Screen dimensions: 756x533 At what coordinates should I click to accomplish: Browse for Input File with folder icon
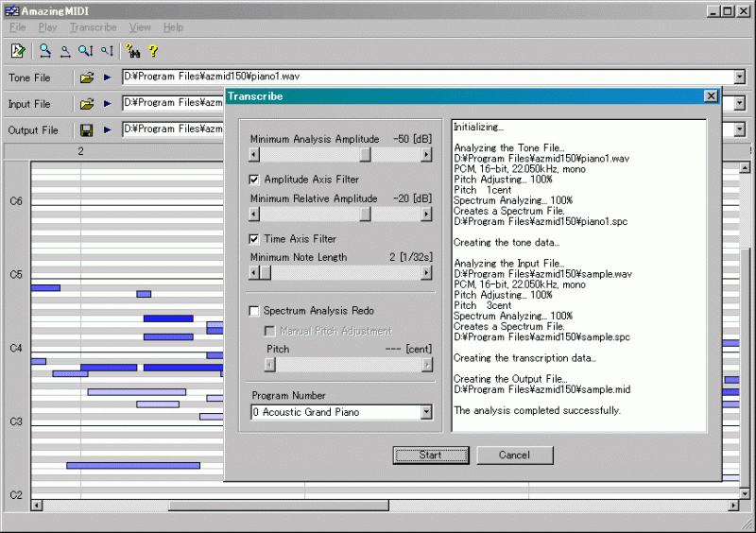86,104
